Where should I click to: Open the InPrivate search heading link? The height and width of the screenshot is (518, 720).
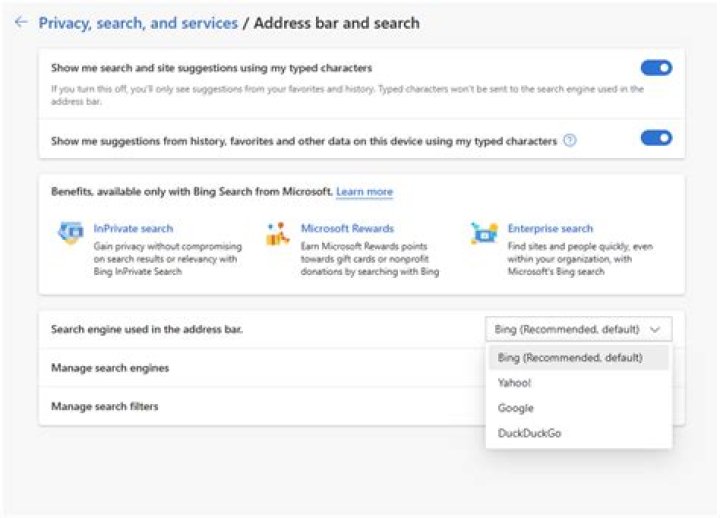click(140, 228)
